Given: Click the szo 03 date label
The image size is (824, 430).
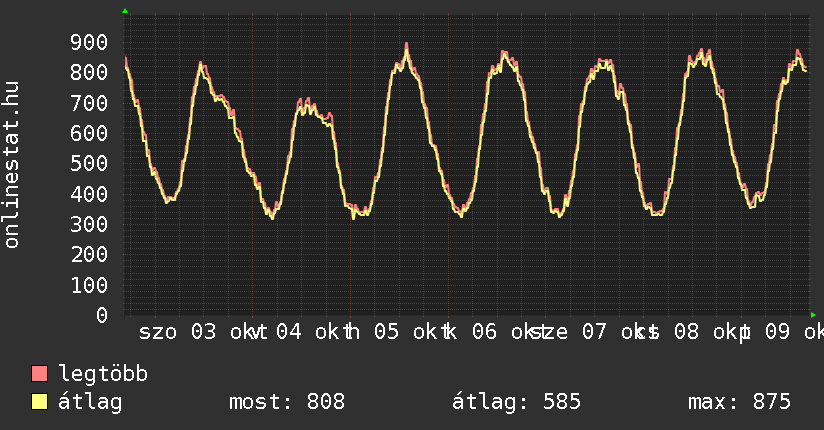Looking at the screenshot, I should [x=177, y=332].
